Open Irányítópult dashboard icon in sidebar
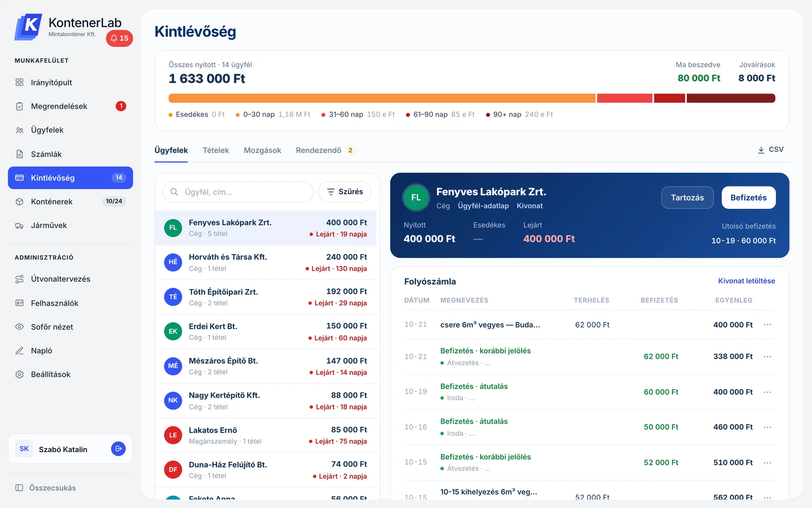This screenshot has width=812, height=508. (19, 82)
